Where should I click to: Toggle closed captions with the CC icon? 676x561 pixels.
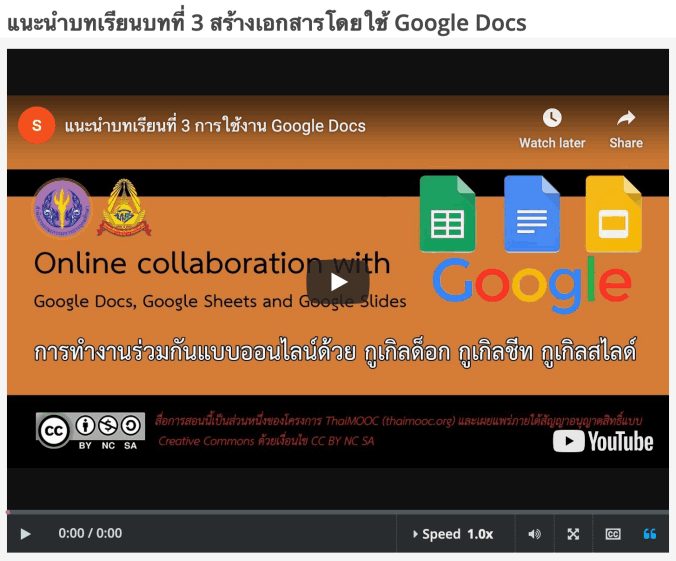coord(613,534)
